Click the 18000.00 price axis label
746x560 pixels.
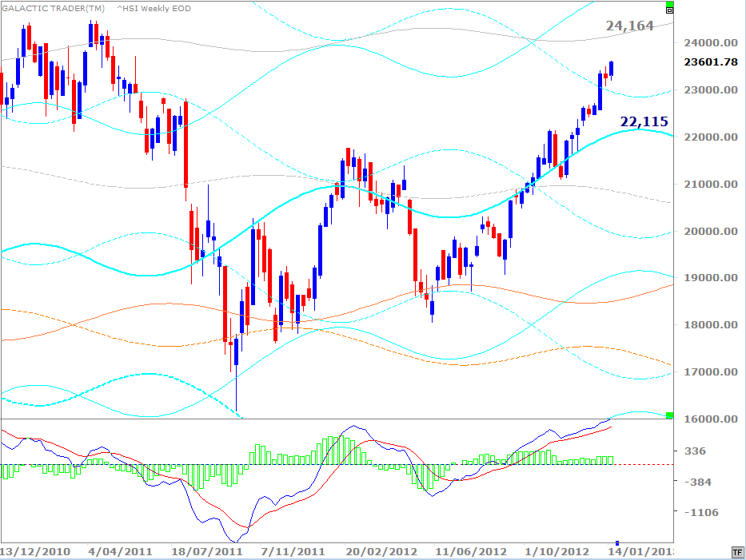pos(711,324)
